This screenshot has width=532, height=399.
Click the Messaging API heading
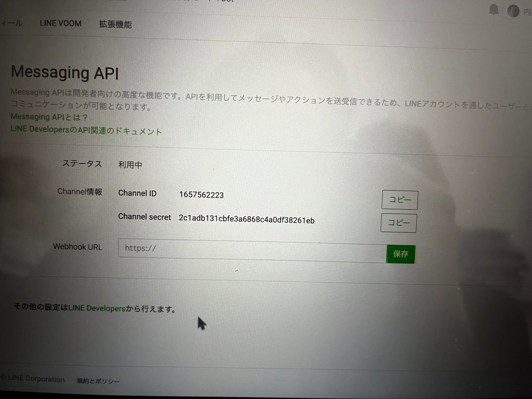point(65,72)
